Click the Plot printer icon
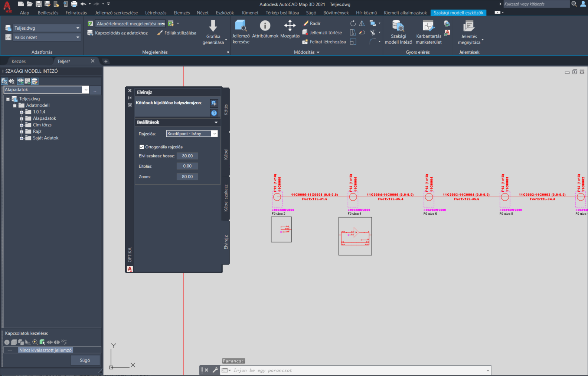The height and width of the screenshot is (376, 588). click(74, 4)
